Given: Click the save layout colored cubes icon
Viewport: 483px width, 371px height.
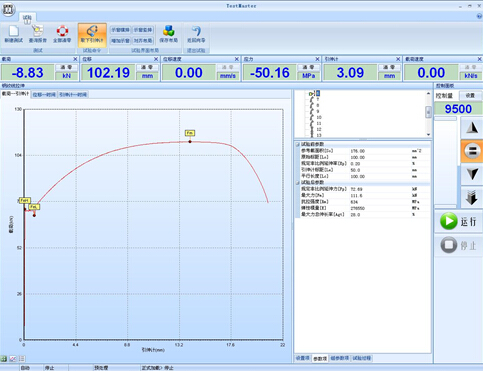Looking at the screenshot, I should 168,31.
